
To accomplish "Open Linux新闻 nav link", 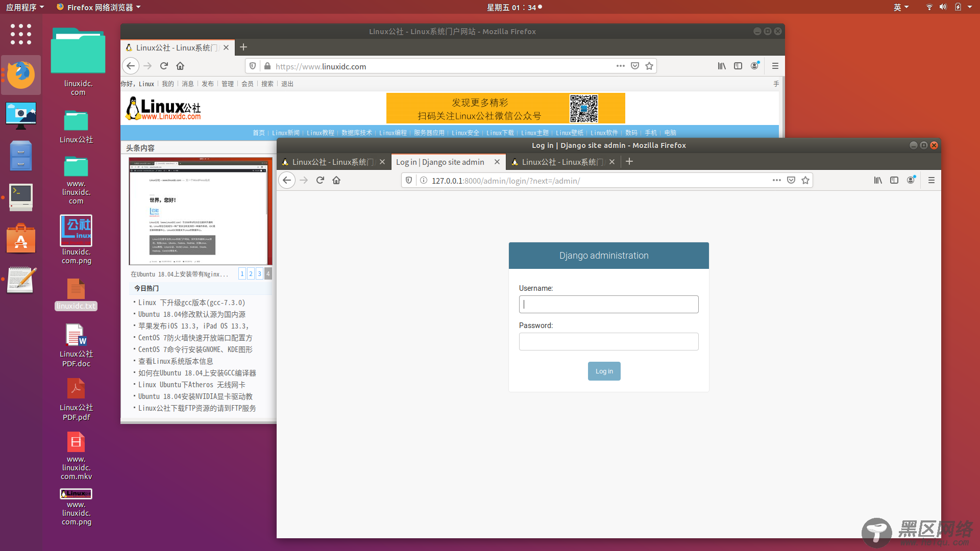I will click(x=286, y=133).
